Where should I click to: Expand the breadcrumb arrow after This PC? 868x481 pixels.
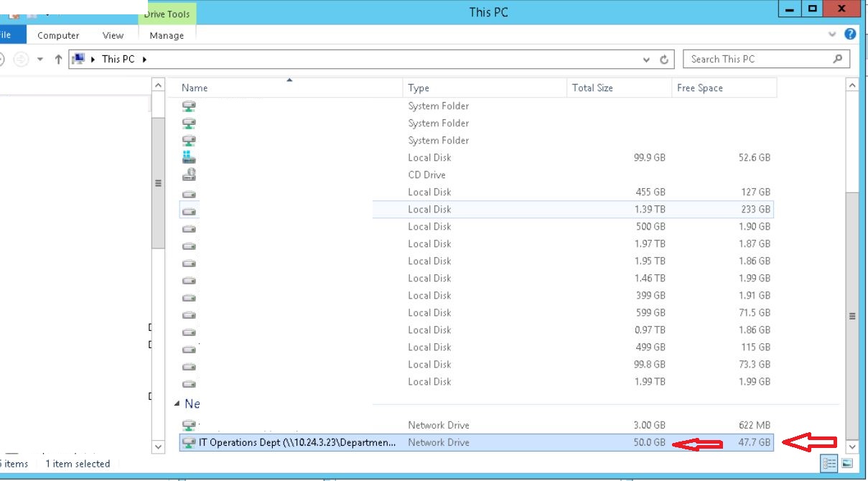pyautogui.click(x=144, y=59)
